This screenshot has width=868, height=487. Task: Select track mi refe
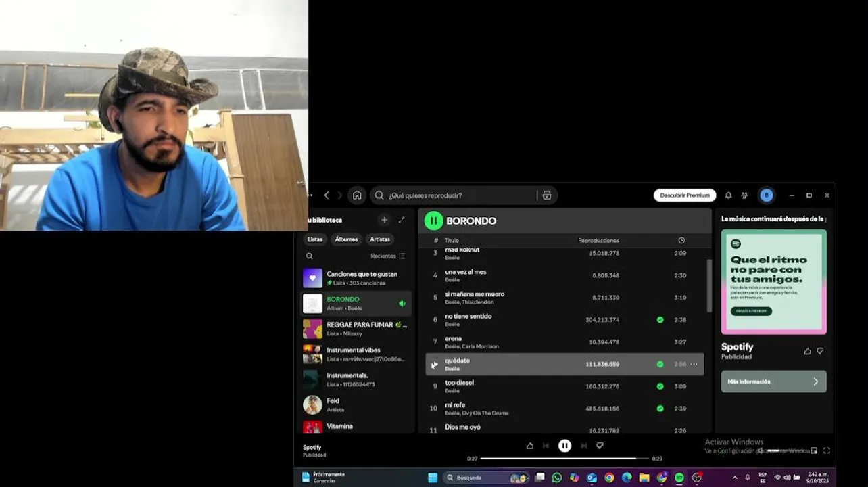[x=564, y=409]
